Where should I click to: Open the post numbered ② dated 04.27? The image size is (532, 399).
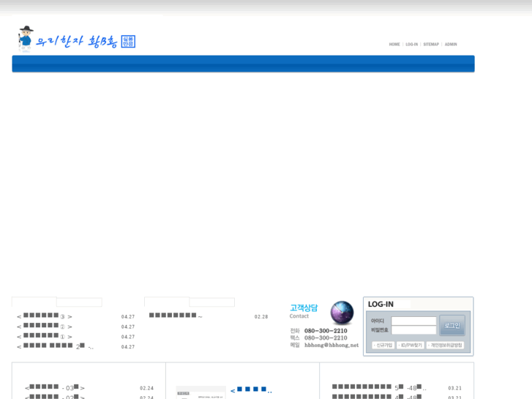click(x=44, y=327)
